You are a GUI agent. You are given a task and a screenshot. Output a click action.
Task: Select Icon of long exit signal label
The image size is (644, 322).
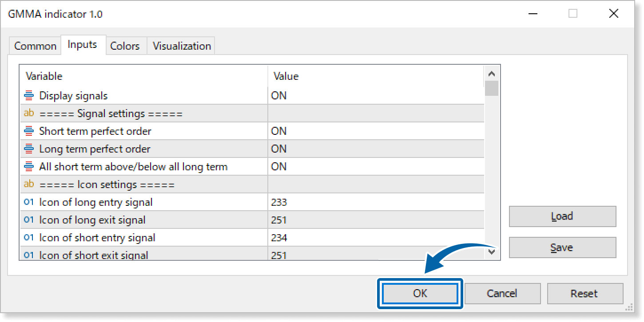92,220
